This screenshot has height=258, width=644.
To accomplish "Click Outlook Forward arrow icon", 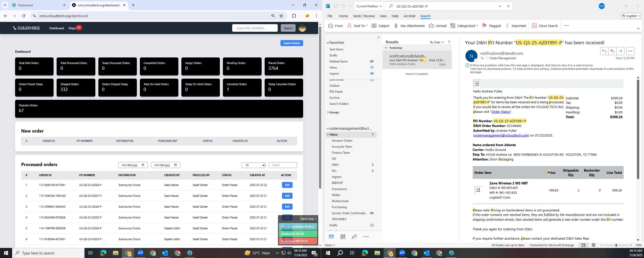I will (620, 51).
